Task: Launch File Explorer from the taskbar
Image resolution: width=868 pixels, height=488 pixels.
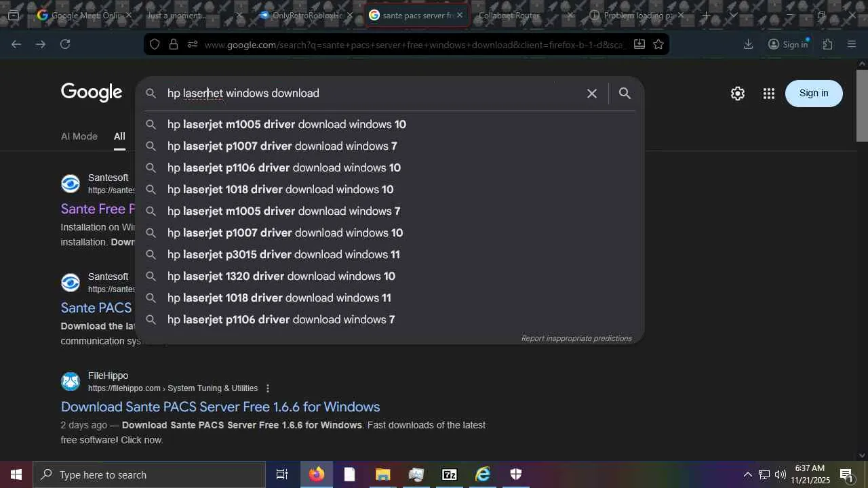Action: click(x=382, y=474)
